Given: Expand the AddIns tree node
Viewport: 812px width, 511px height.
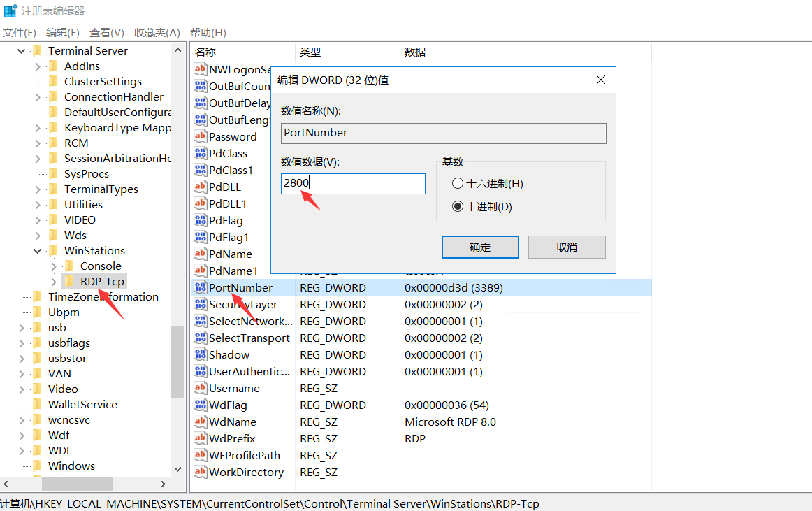Looking at the screenshot, I should pyautogui.click(x=37, y=66).
